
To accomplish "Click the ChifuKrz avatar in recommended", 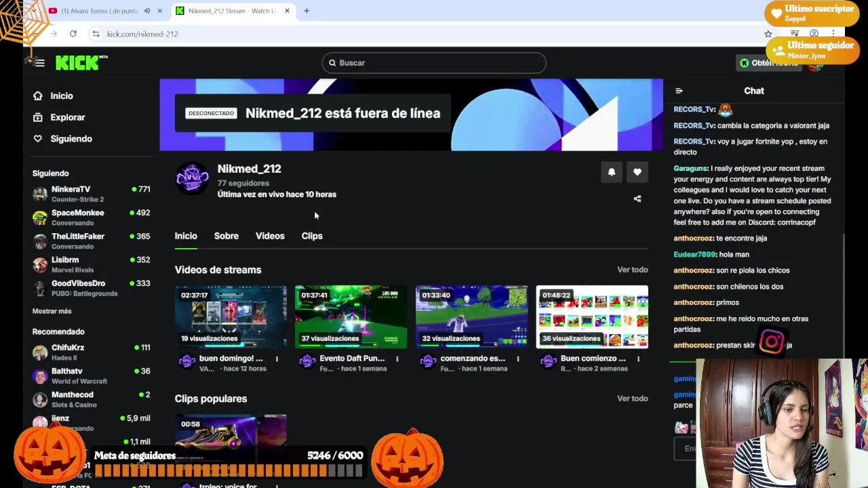I will click(40, 352).
